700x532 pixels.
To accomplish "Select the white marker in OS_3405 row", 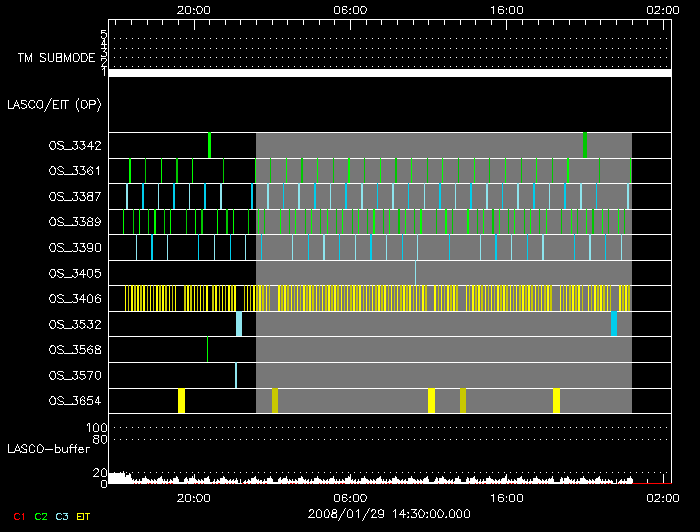I will 415,272.
